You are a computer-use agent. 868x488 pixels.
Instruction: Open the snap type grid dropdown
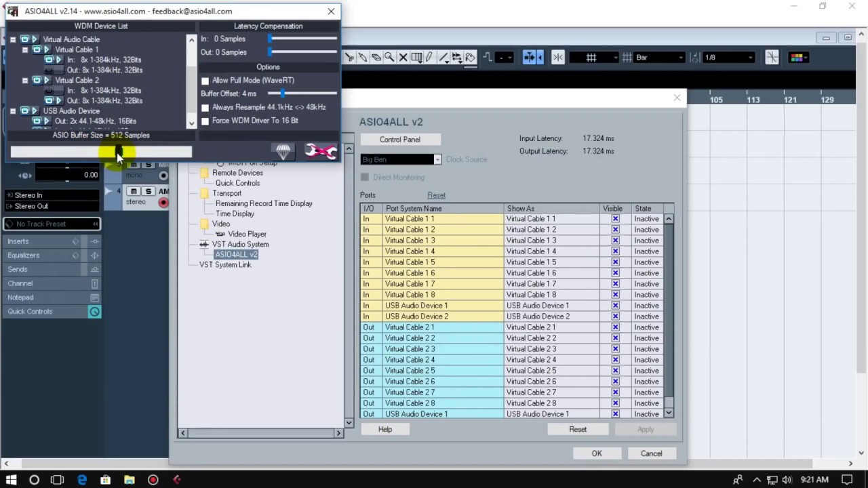tap(594, 58)
